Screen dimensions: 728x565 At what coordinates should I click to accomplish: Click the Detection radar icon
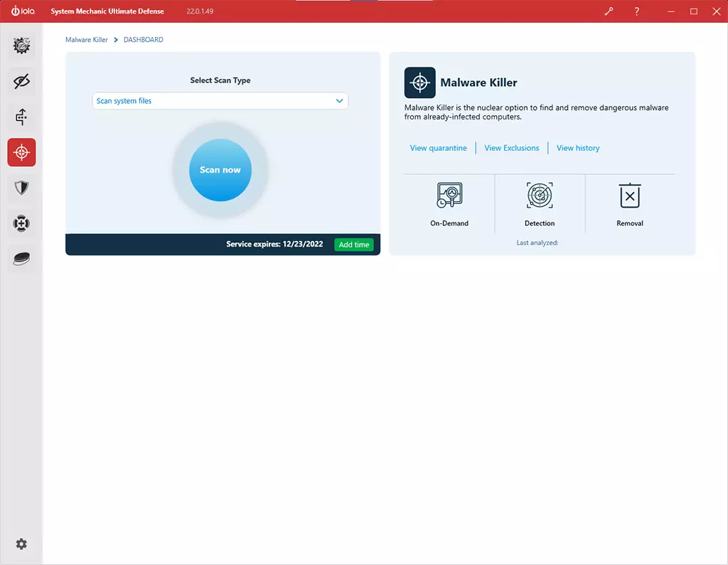(540, 195)
